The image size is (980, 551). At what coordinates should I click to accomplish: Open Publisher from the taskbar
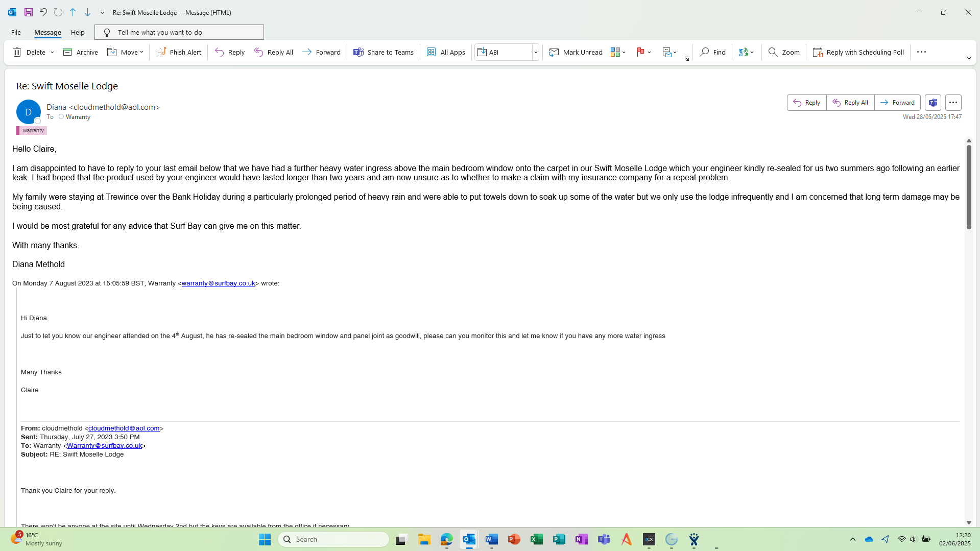pos(559,539)
